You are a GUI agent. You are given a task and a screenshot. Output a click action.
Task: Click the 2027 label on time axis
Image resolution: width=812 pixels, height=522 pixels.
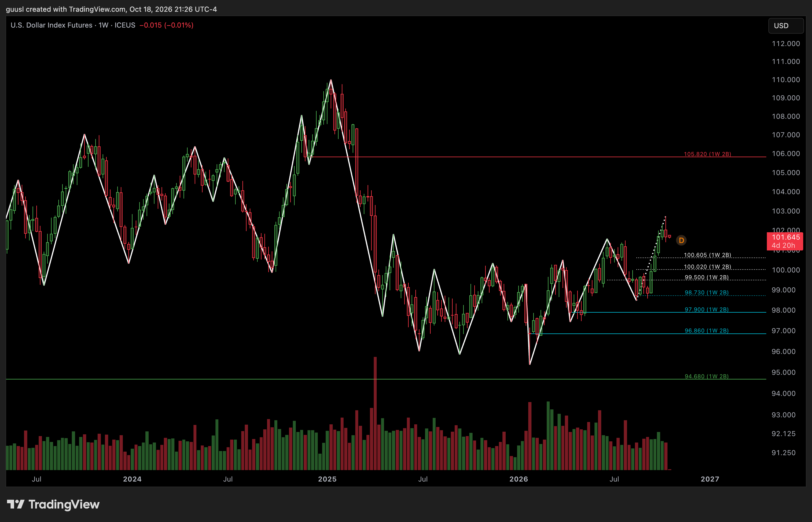[710, 479]
